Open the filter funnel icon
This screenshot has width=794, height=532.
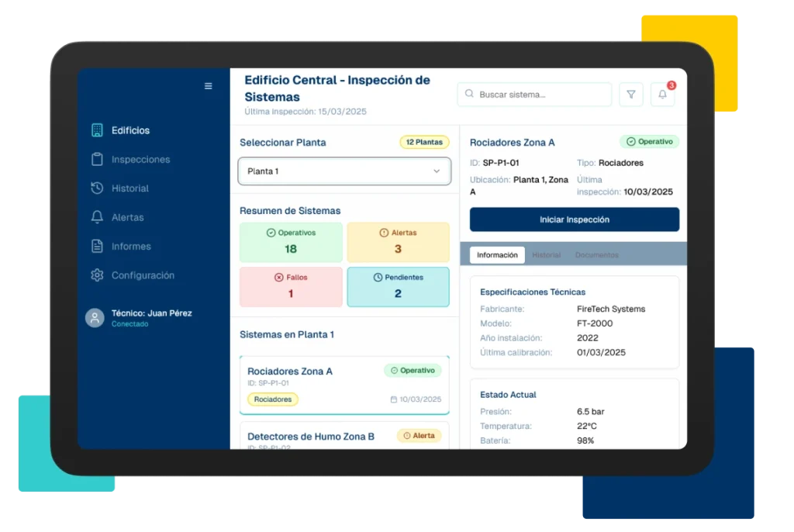(631, 95)
